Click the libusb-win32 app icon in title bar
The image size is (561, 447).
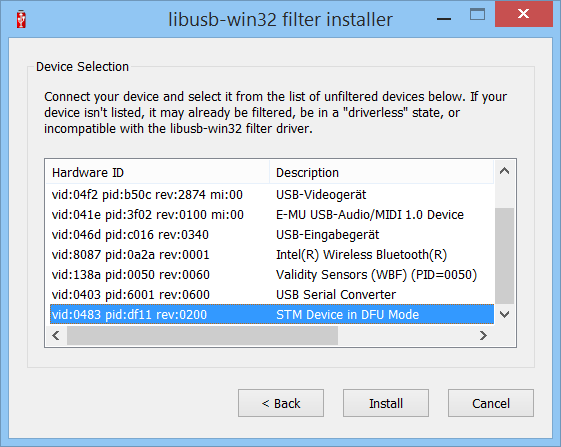pyautogui.click(x=21, y=19)
